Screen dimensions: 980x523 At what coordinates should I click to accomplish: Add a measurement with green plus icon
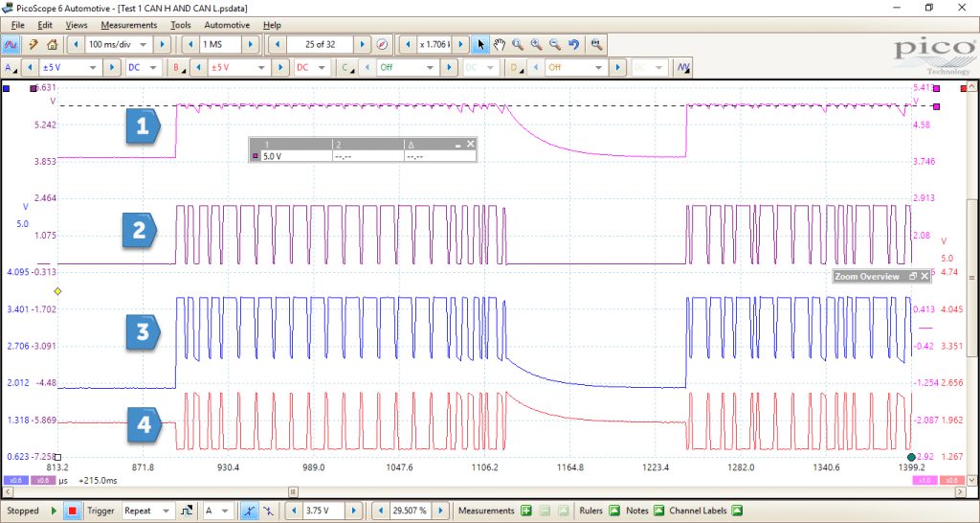[527, 511]
